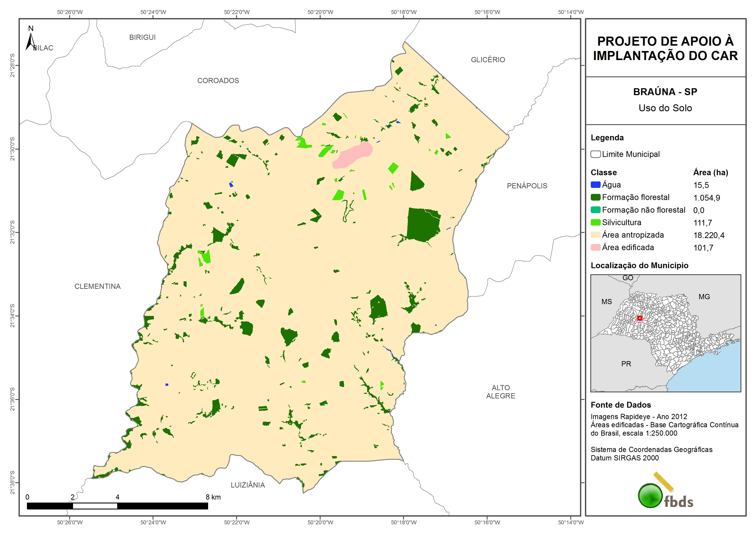Click the PENÁPOLIS municipality label
756x534 pixels.
point(527,186)
